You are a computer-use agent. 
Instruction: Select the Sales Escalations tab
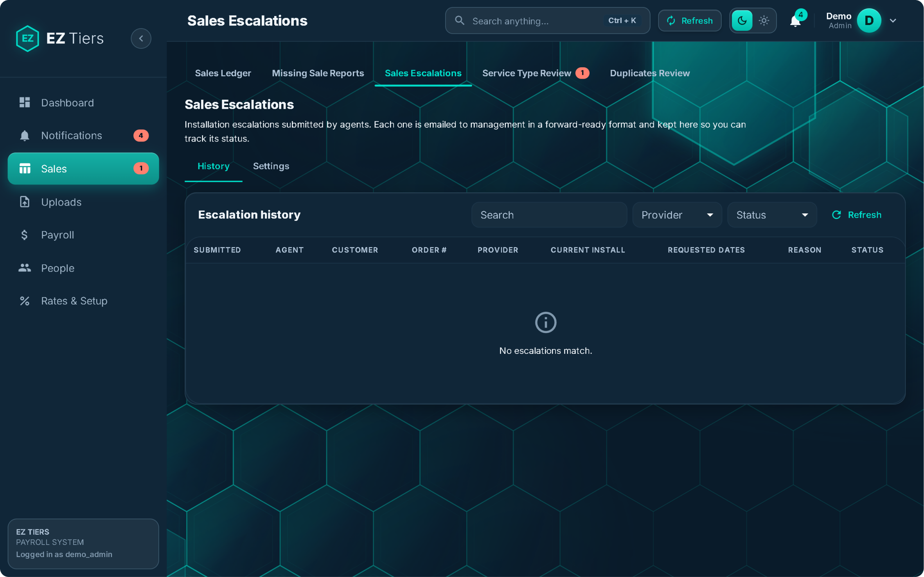click(423, 73)
